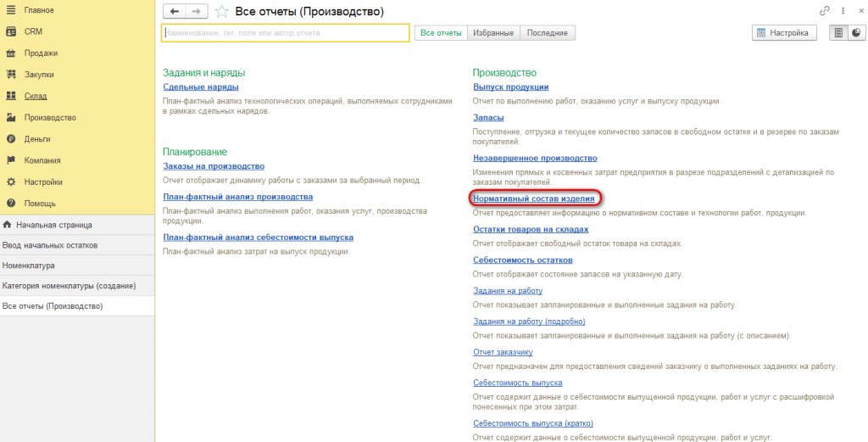Select the Последние tab
Screen dimensions: 868x442
(548, 33)
